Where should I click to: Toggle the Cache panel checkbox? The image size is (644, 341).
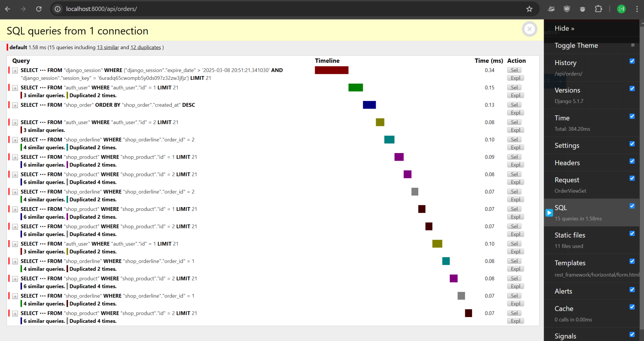tap(632, 307)
